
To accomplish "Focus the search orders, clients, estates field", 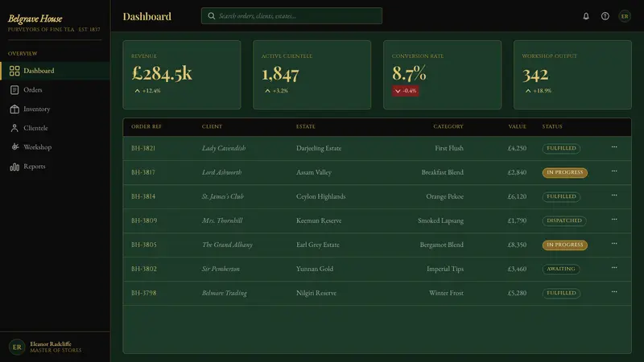I will pyautogui.click(x=291, y=16).
